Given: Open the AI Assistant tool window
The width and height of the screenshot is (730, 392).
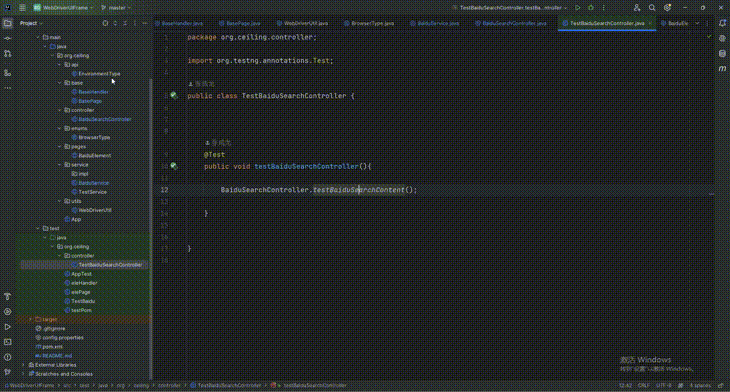Looking at the screenshot, I should point(722,38).
